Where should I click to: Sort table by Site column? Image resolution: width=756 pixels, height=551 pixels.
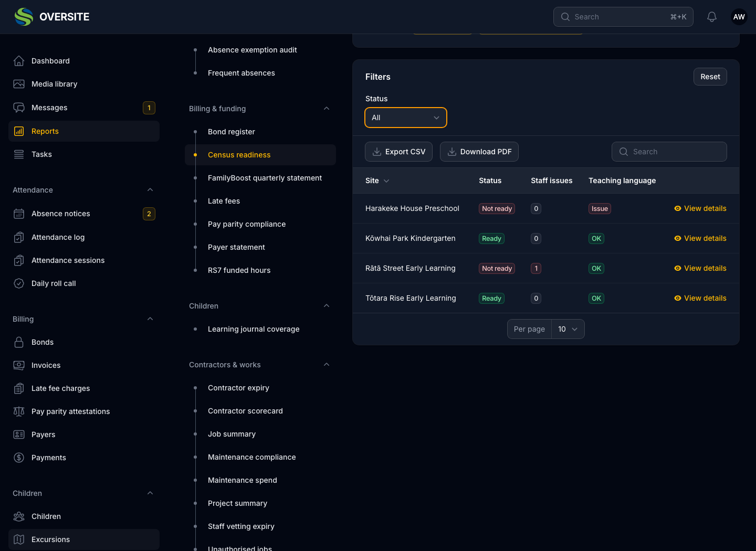[377, 181]
